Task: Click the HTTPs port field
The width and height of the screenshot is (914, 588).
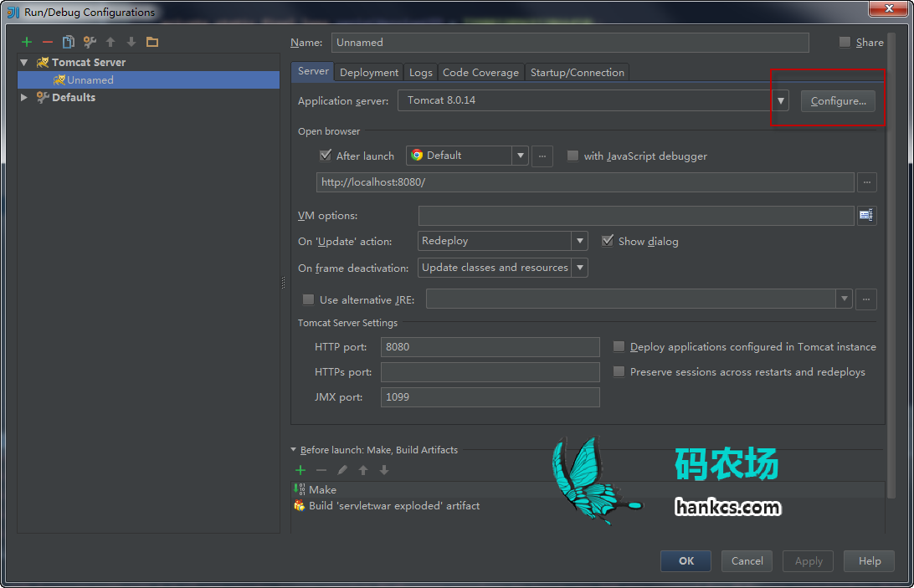Action: pos(490,372)
